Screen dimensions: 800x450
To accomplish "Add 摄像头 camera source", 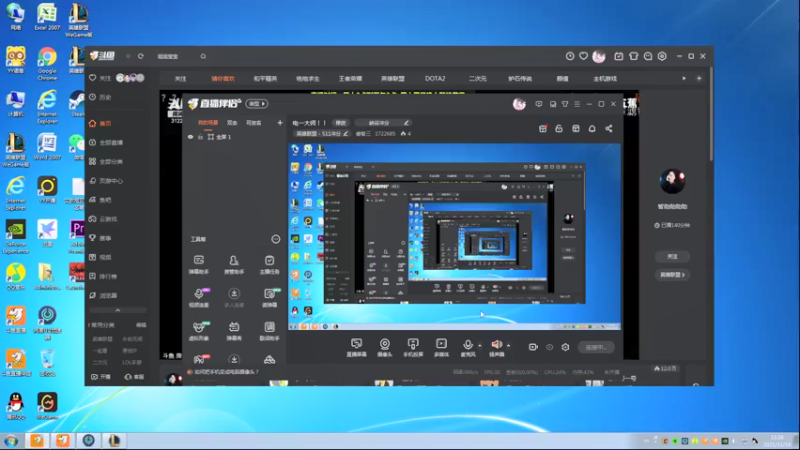I will [385, 347].
